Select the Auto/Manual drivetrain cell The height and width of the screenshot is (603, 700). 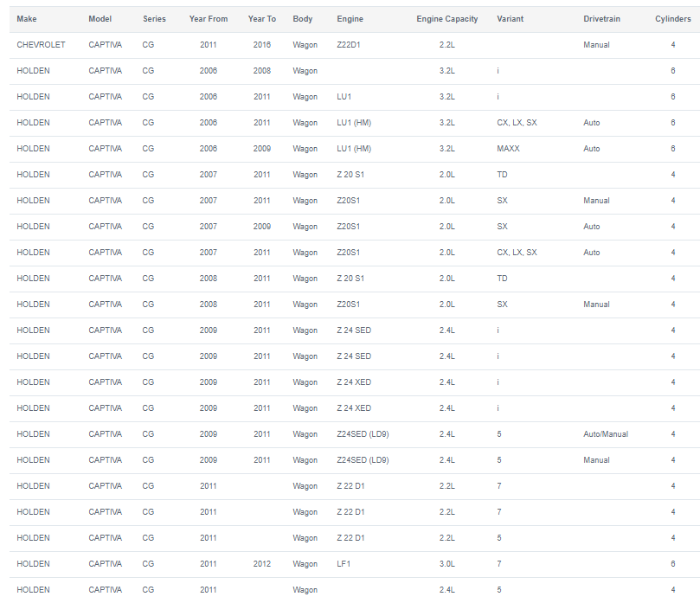[606, 433]
